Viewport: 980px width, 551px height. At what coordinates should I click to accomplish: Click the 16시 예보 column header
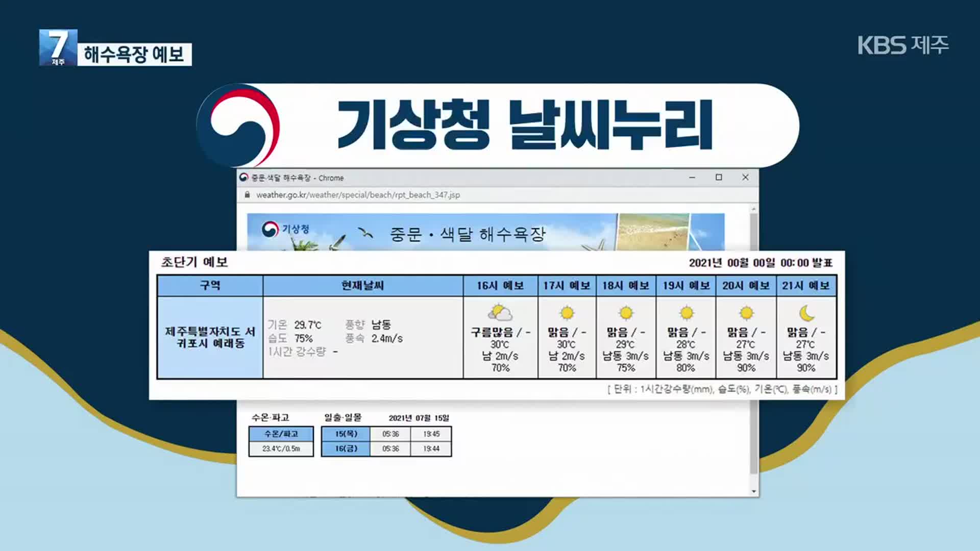[x=500, y=286]
